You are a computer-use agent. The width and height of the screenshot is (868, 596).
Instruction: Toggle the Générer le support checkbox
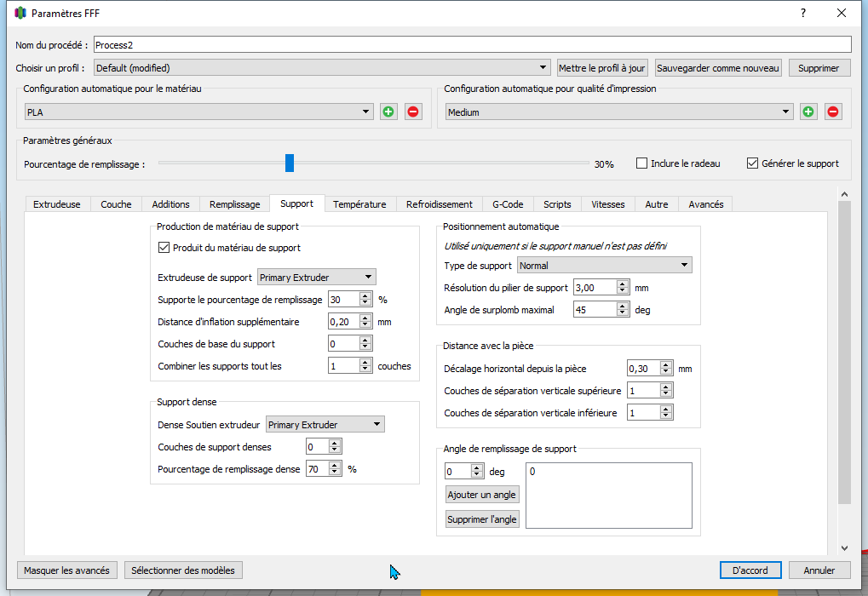752,163
